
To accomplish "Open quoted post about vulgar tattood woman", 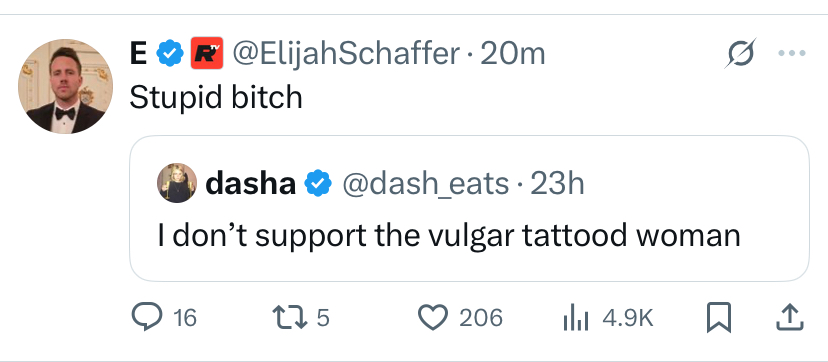I will pos(469,208).
